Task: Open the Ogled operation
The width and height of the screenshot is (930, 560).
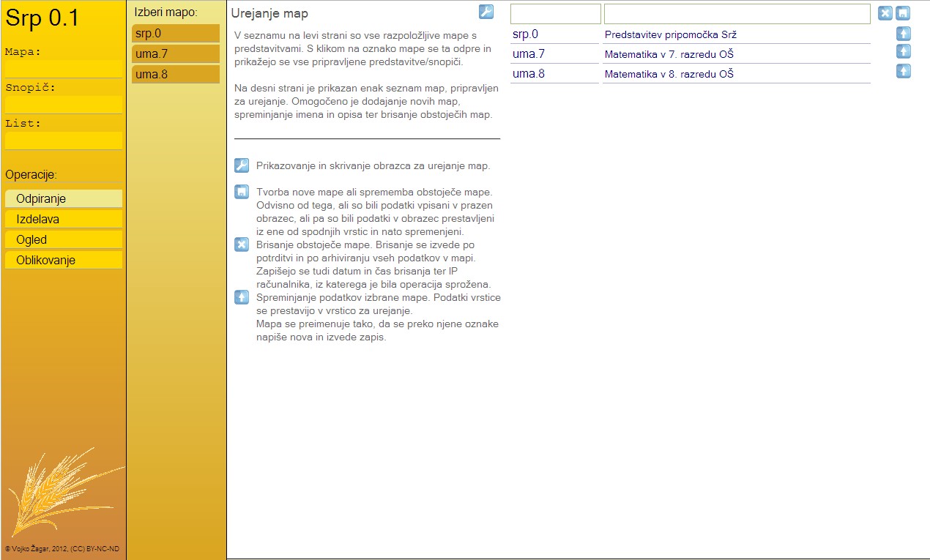Action: click(x=63, y=239)
